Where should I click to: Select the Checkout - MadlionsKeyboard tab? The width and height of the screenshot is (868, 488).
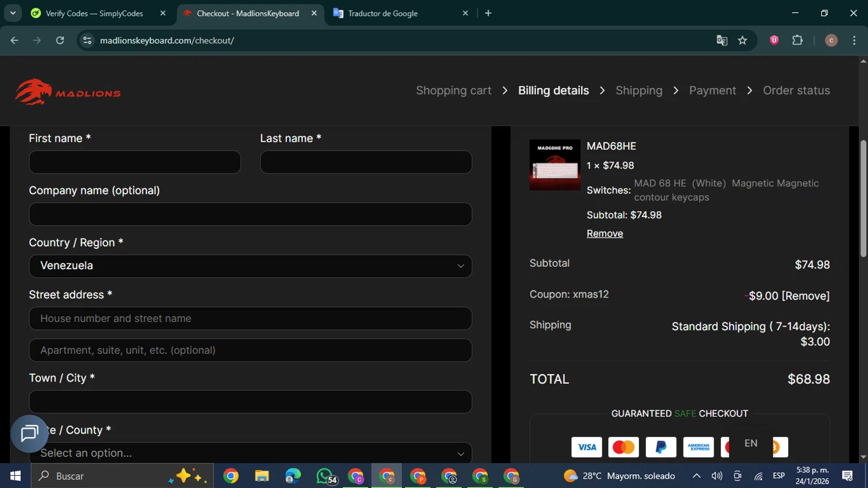point(248,13)
